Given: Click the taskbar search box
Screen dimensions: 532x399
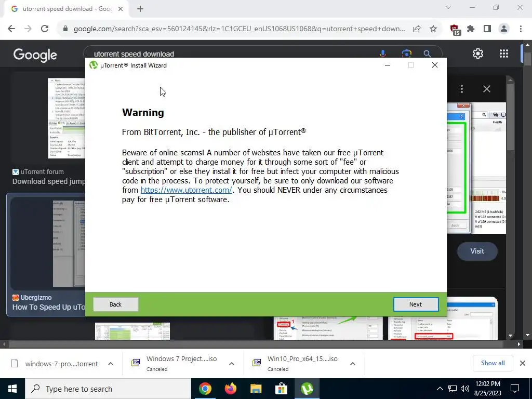Looking at the screenshot, I should [108, 389].
